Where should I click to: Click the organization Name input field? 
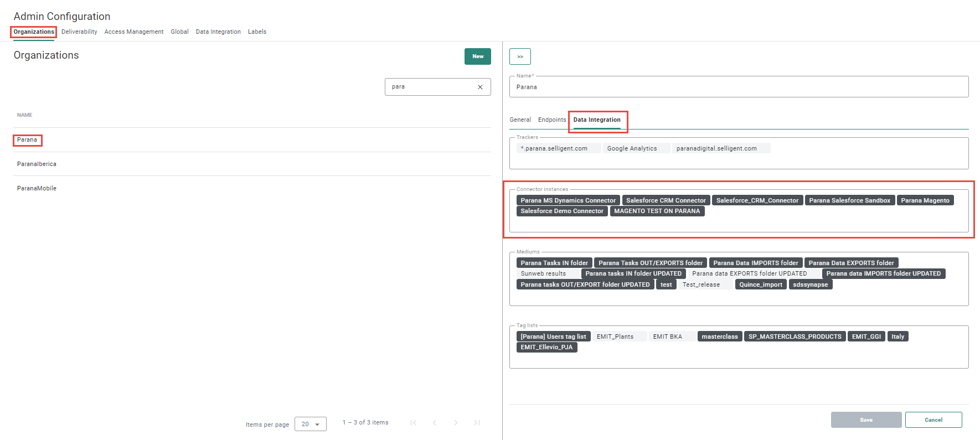(738, 87)
